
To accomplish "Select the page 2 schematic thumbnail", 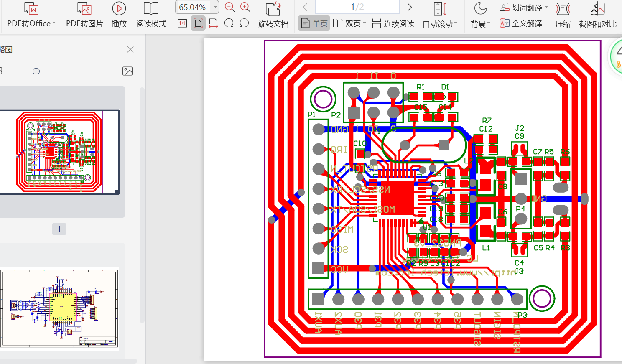I will (59, 308).
